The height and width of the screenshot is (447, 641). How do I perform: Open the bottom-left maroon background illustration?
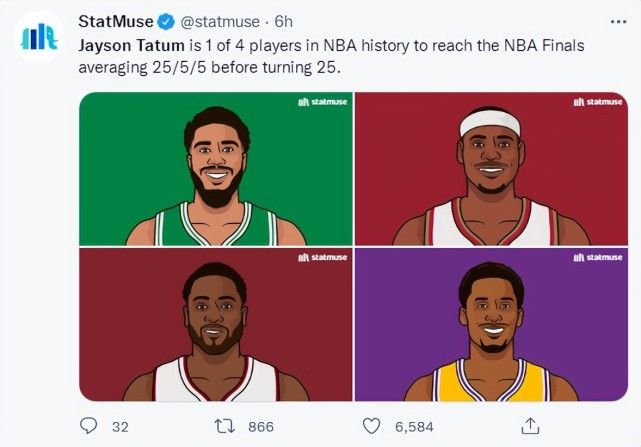coord(216,324)
